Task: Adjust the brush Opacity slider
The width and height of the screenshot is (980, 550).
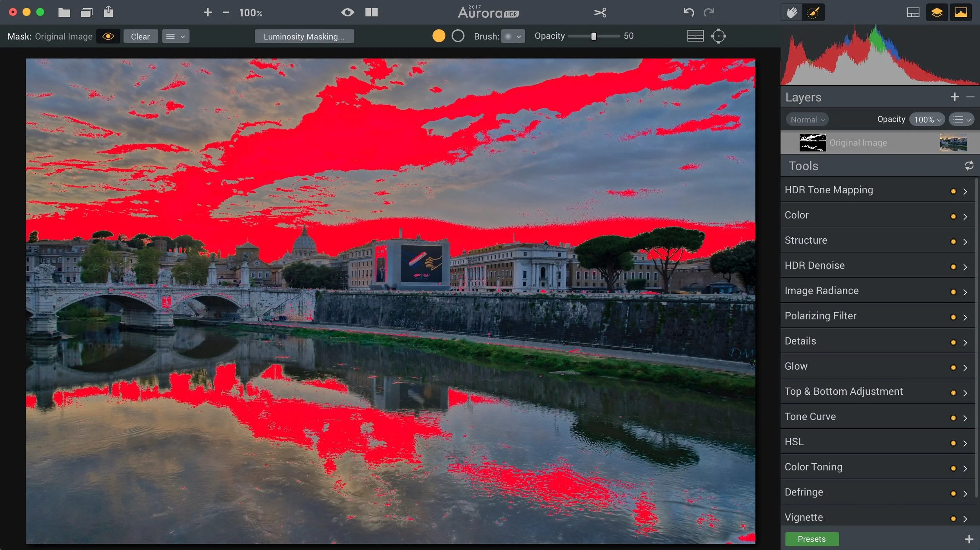Action: tap(593, 36)
